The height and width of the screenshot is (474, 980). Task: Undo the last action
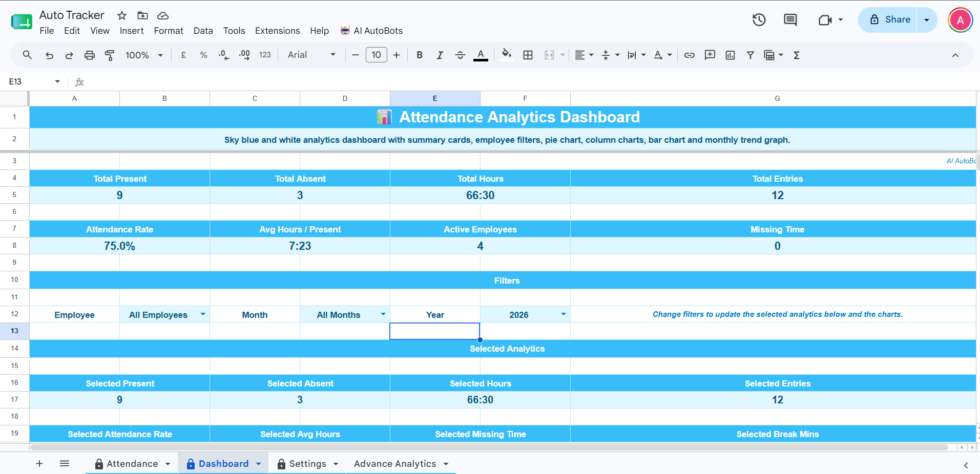[49, 55]
